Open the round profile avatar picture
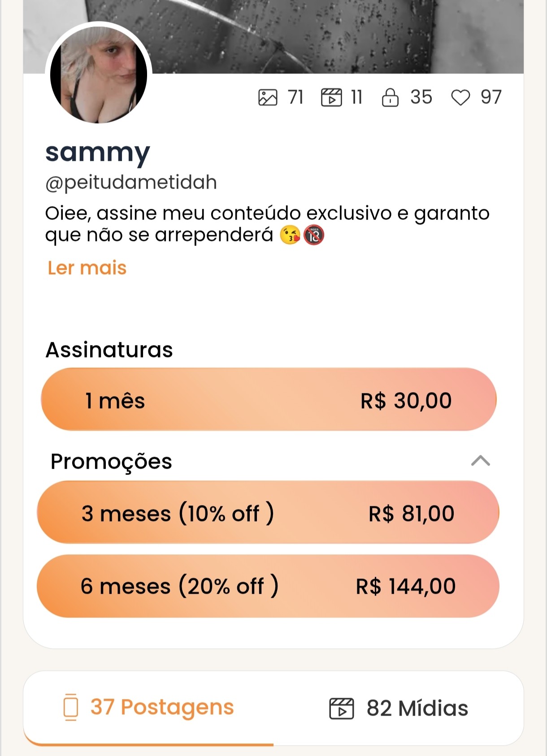 99,75
